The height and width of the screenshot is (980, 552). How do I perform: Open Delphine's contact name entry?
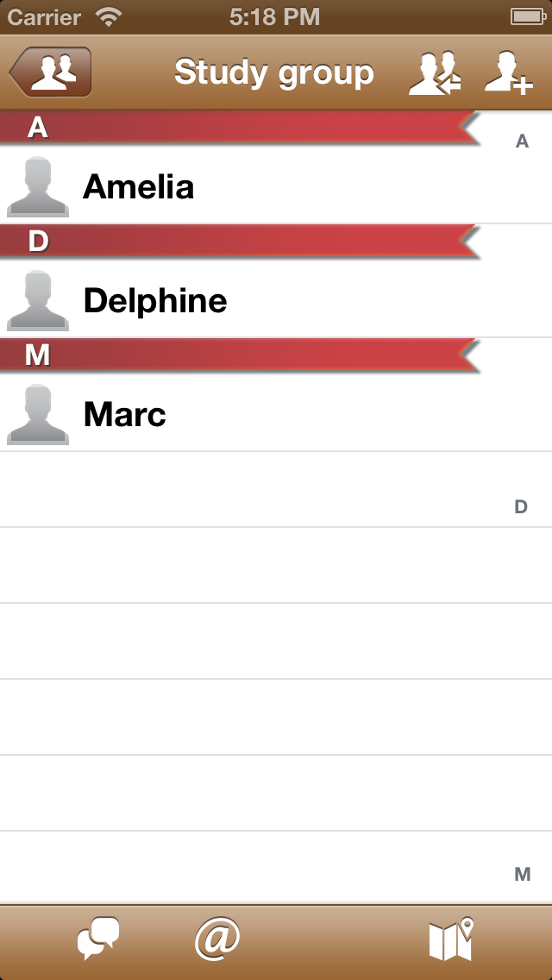(155, 300)
